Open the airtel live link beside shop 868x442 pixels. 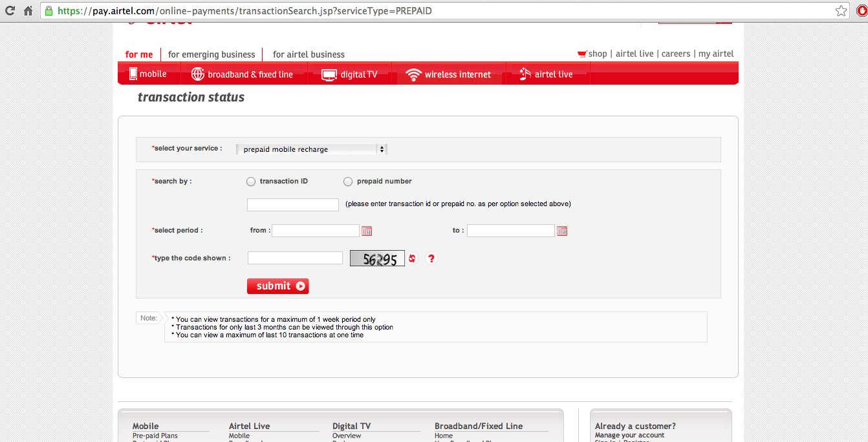(x=635, y=54)
